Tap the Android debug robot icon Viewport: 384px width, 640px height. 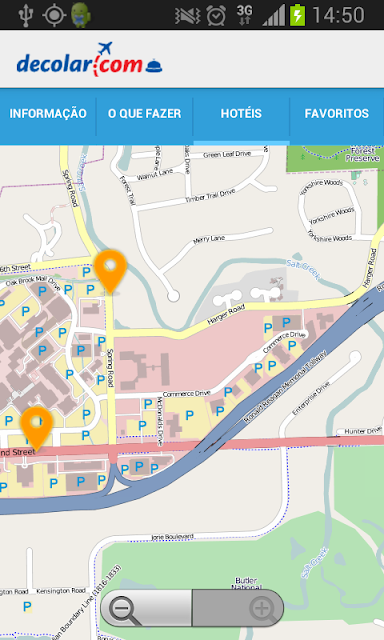81,15
